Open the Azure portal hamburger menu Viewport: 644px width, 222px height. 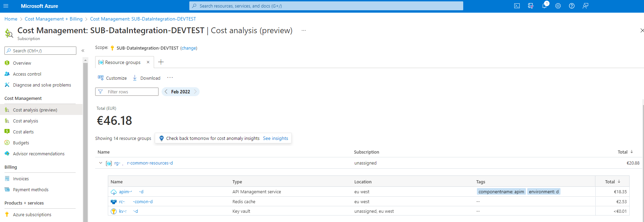pos(6,6)
